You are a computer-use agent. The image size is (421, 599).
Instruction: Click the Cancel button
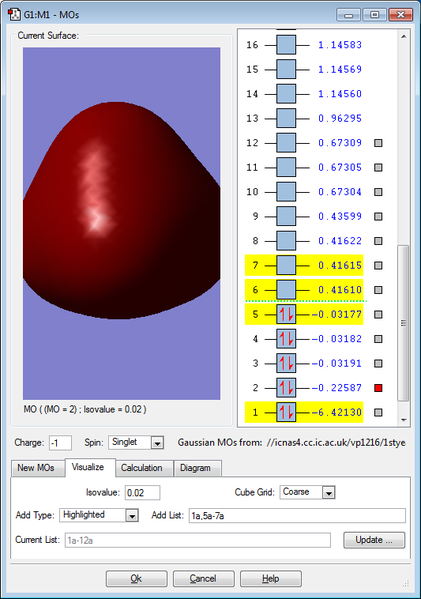[x=203, y=579]
